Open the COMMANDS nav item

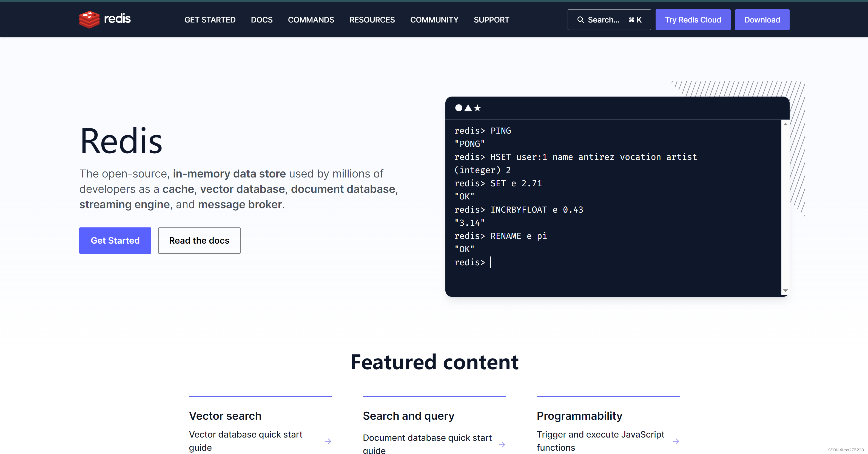coord(311,20)
